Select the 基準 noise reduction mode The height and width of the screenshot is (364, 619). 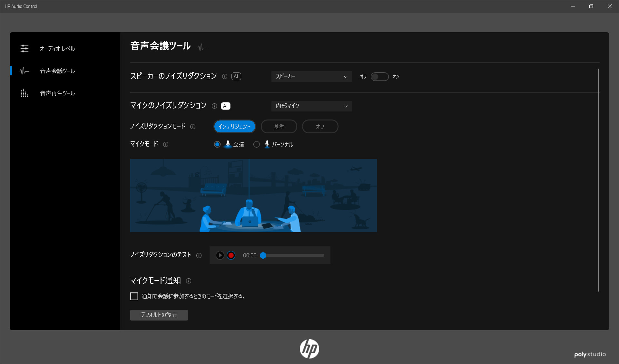coord(279,126)
